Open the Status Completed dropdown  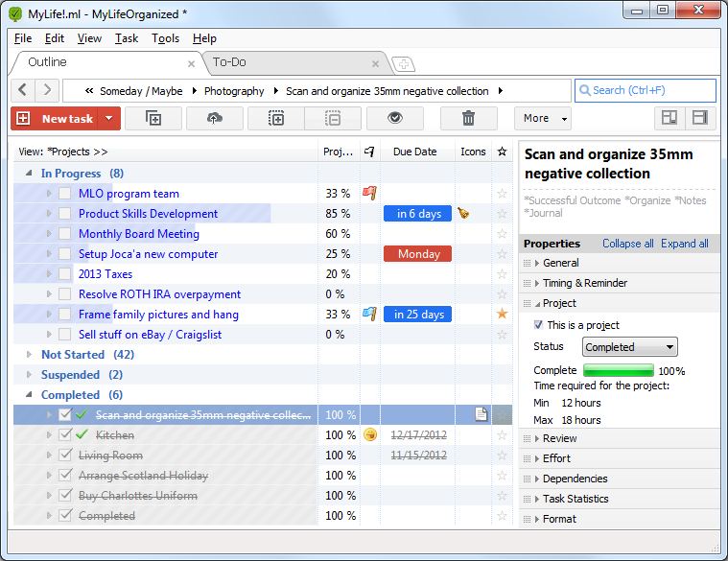[x=629, y=346]
